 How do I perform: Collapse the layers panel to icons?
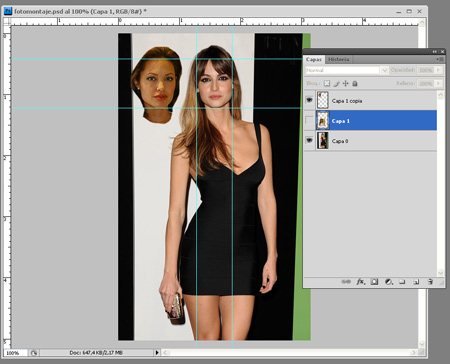[435, 52]
